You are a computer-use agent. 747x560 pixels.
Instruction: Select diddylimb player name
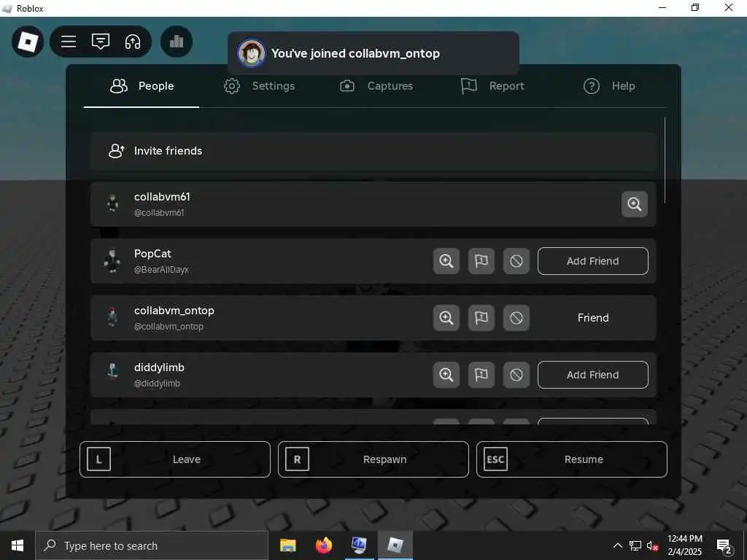click(x=159, y=367)
